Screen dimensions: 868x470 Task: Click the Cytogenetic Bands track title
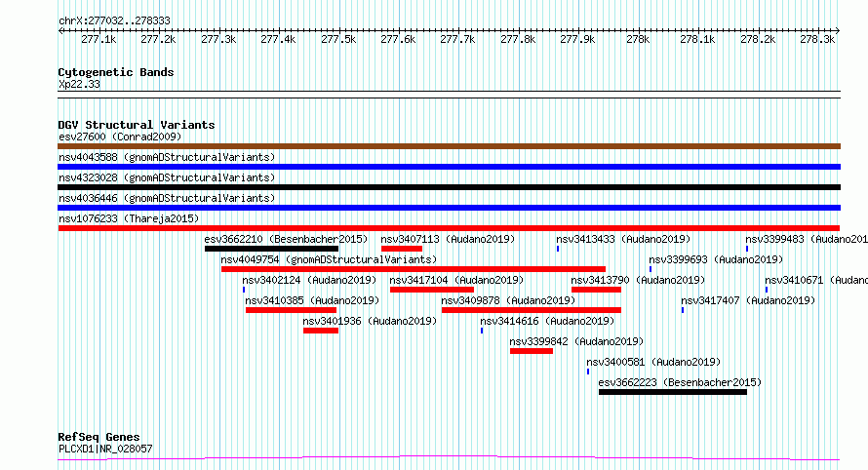point(116,72)
